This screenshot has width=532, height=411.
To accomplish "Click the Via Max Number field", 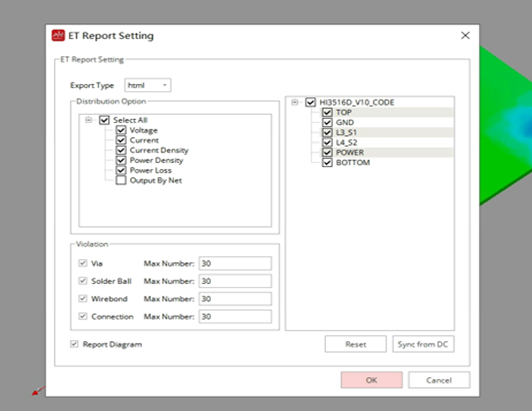I will pos(235,263).
